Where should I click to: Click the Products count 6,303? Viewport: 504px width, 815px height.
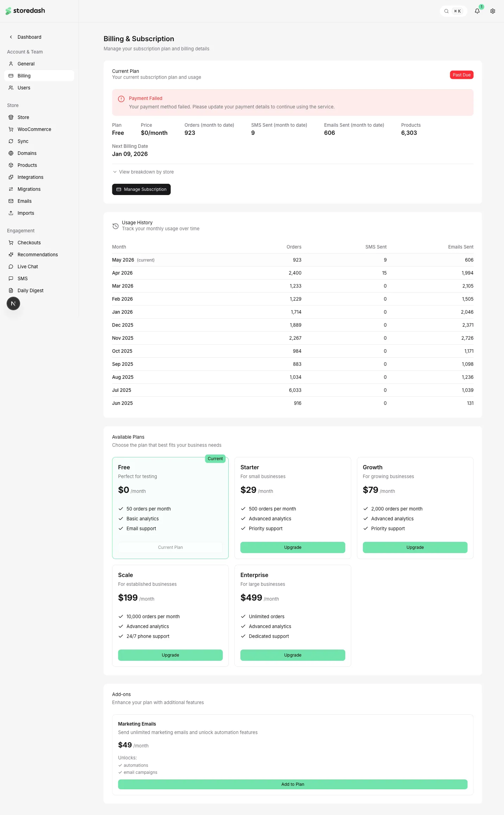click(409, 133)
